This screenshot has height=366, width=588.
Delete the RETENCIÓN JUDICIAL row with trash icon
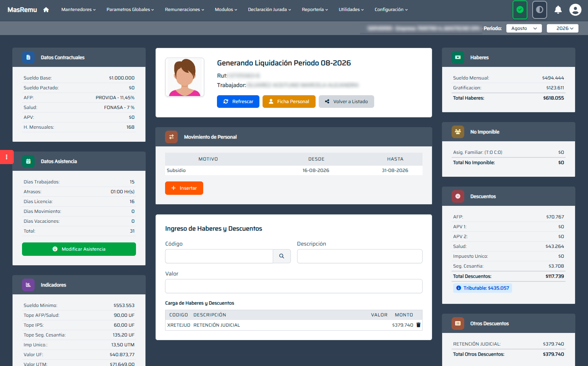tap(419, 325)
